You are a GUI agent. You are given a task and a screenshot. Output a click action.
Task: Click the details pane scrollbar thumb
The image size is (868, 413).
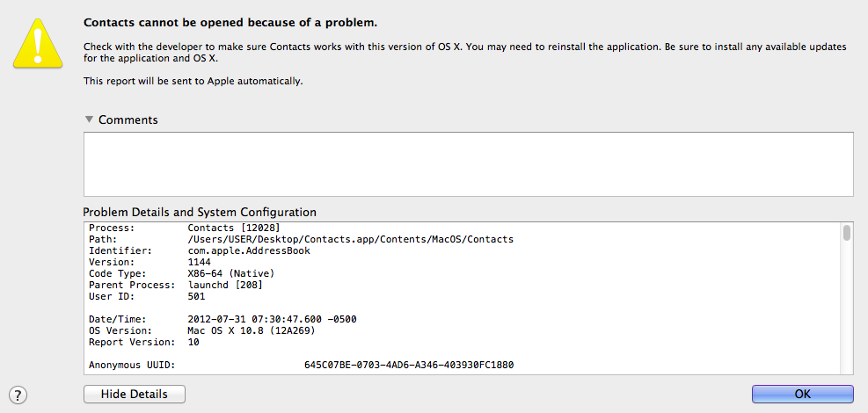[x=847, y=233]
